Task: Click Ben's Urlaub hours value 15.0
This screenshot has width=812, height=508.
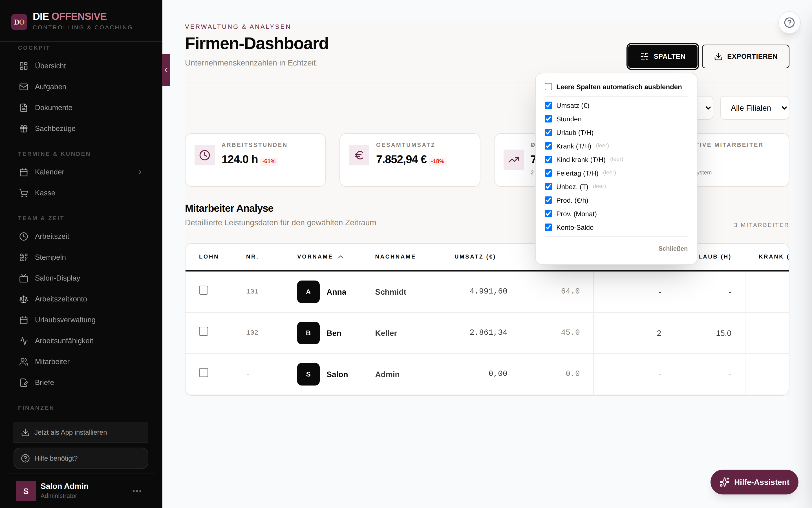Action: pyautogui.click(x=723, y=333)
